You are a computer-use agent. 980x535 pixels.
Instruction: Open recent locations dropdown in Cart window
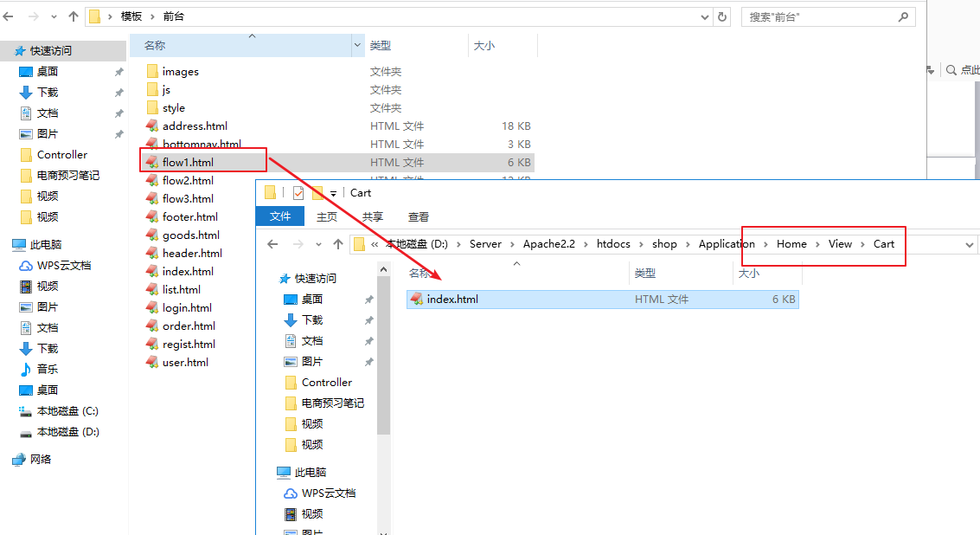(x=318, y=244)
